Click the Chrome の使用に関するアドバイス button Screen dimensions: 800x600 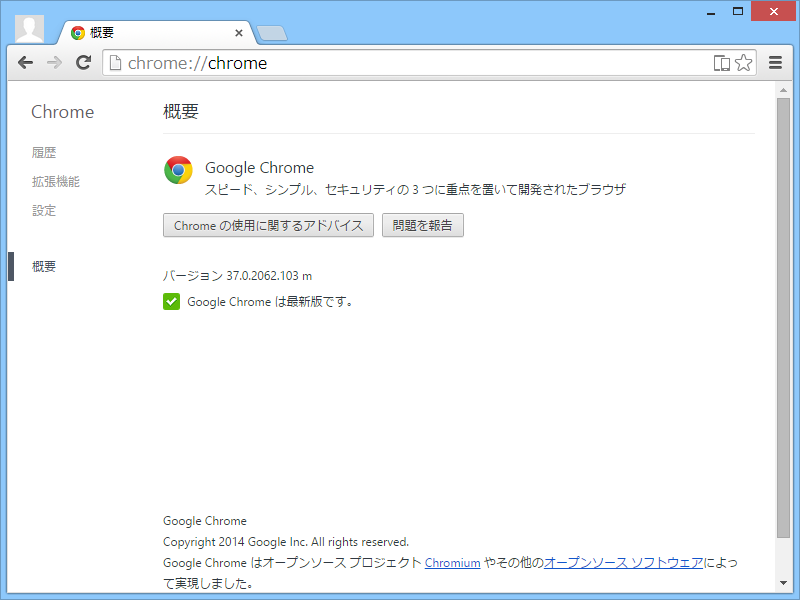pos(268,225)
